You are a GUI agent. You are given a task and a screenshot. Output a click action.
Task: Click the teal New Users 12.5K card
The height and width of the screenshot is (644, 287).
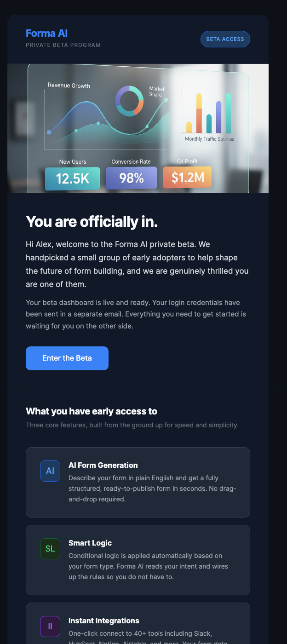point(72,178)
